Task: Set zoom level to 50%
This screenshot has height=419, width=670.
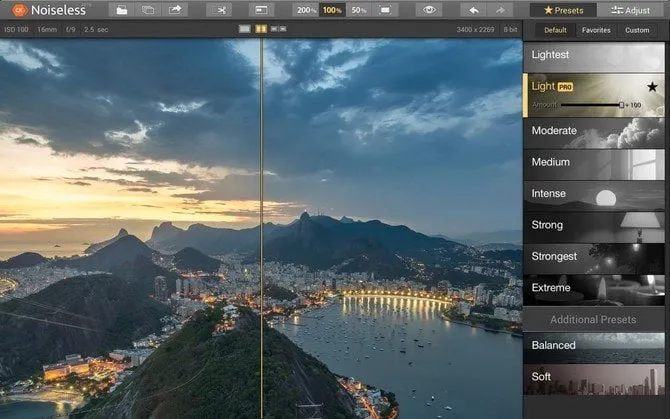Action: tap(358, 10)
